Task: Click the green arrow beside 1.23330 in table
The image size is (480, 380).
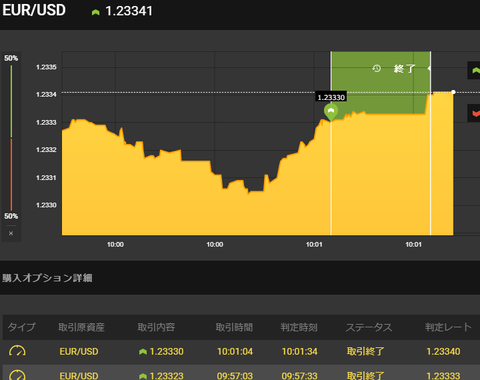Action: [x=143, y=352]
